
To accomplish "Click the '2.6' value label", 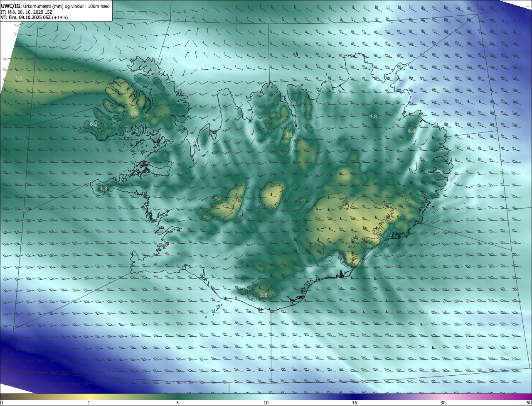I will pos(134,113).
